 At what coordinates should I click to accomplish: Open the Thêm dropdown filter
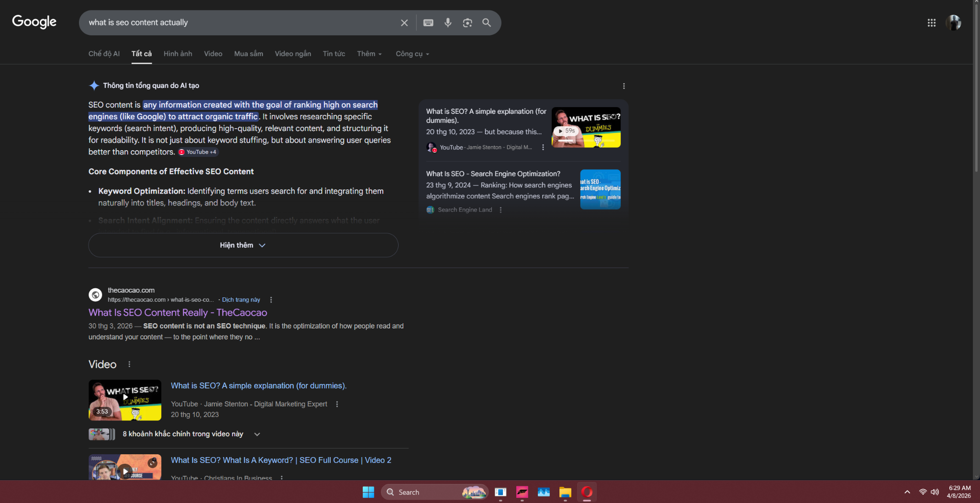pos(369,54)
